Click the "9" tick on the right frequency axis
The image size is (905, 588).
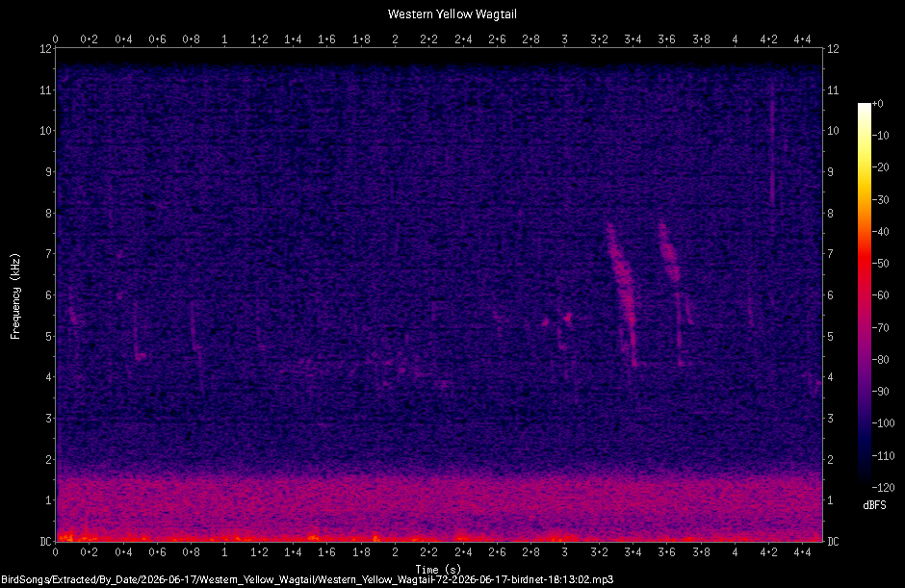click(831, 172)
